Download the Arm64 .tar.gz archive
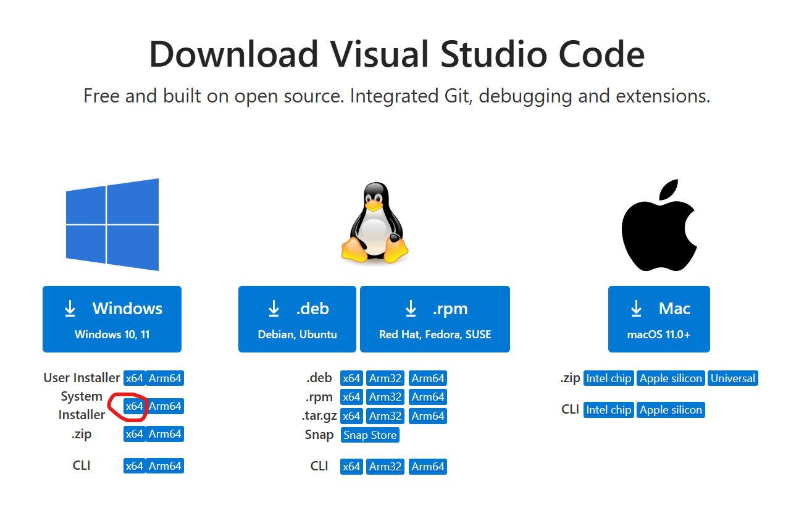This screenshot has width=812, height=521. [427, 415]
